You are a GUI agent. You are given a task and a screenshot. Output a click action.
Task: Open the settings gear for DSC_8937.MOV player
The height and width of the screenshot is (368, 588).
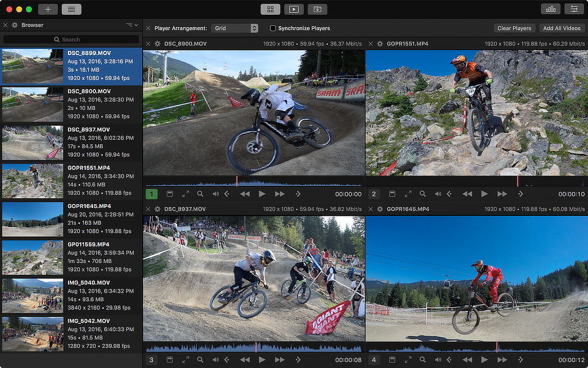click(157, 209)
